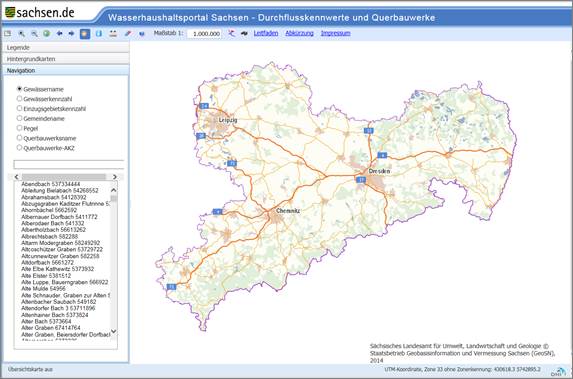Open the Leitfaden link
The width and height of the screenshot is (573, 379).
266,33
